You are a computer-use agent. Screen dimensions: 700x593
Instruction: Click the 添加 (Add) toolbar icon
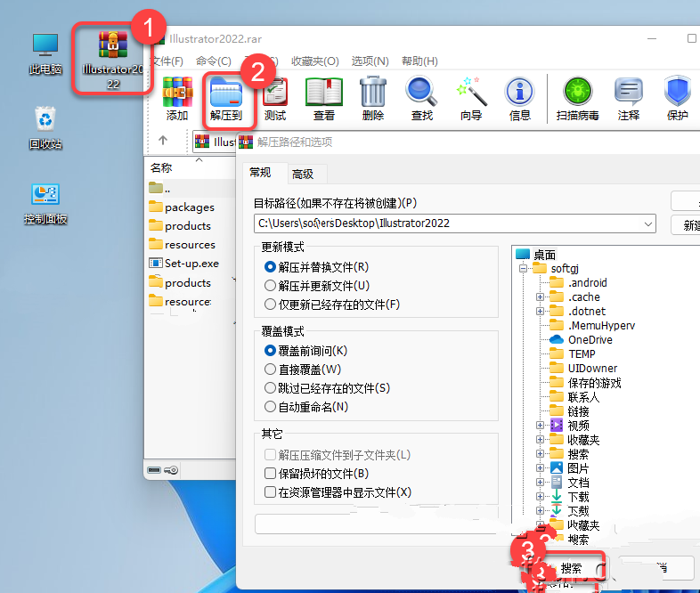tap(177, 99)
